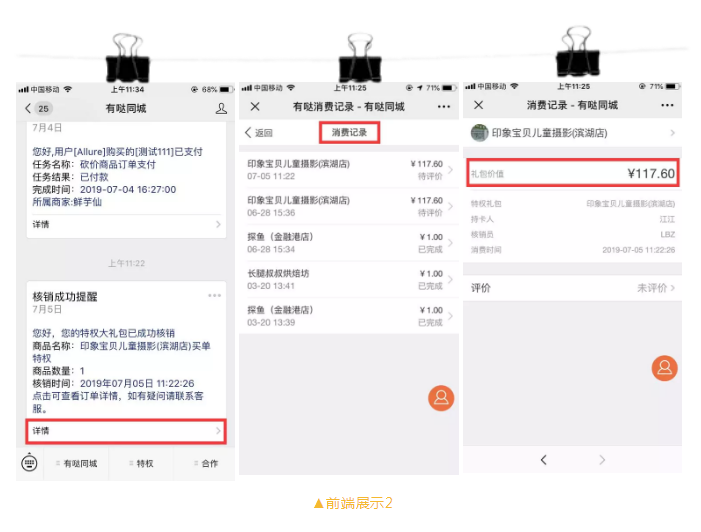Screen dimensions: 701x532
Task: Close the 消费记录 detail web page
Action: (478, 105)
